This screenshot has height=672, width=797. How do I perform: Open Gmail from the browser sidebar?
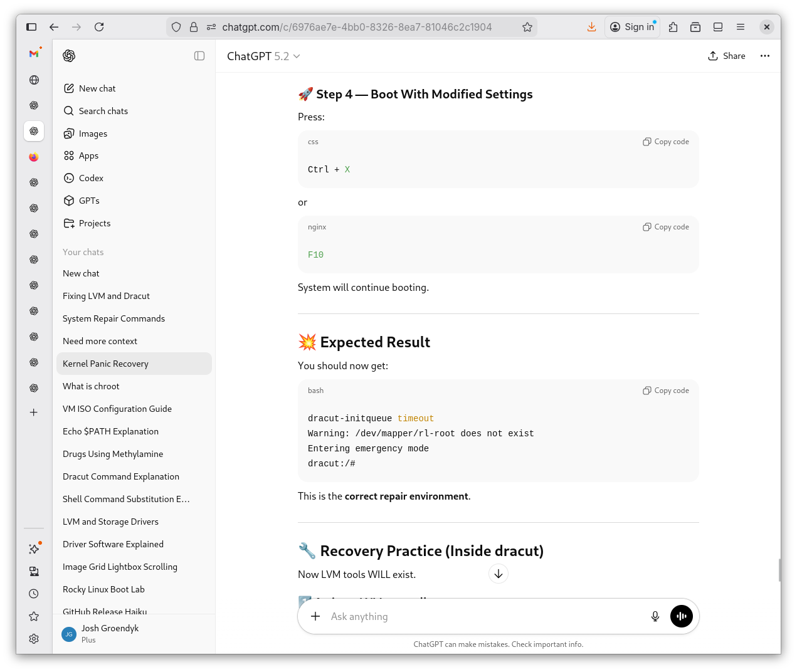pyautogui.click(x=34, y=54)
